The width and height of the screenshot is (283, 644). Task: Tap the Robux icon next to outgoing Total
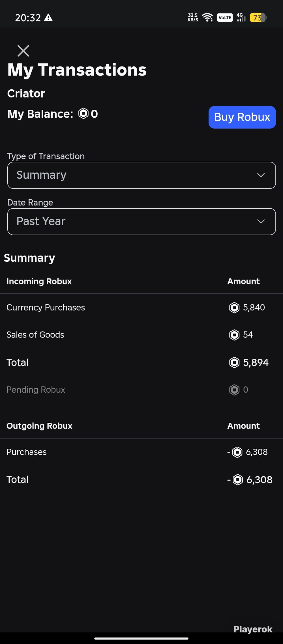pyautogui.click(x=238, y=480)
